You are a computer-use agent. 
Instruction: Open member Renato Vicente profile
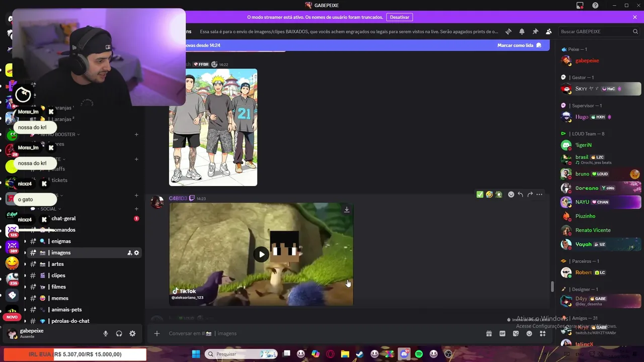pyautogui.click(x=601, y=230)
